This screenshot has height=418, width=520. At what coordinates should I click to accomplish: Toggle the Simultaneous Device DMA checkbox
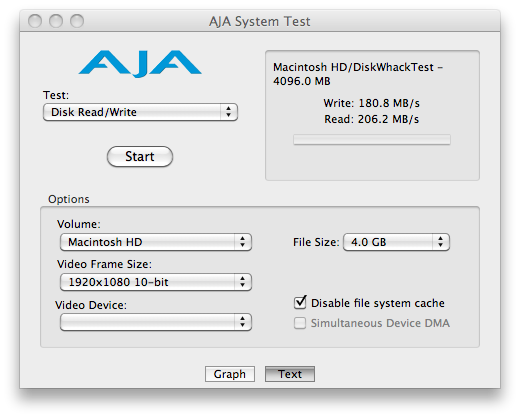pos(300,323)
